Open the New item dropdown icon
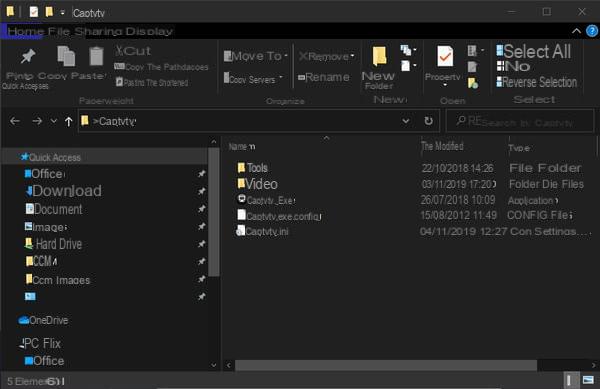 pos(408,50)
